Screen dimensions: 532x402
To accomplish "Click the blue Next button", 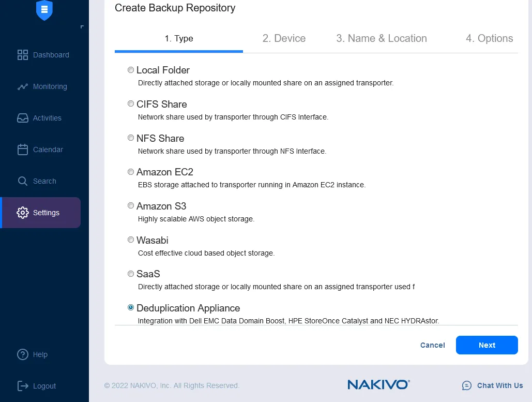I will click(487, 345).
